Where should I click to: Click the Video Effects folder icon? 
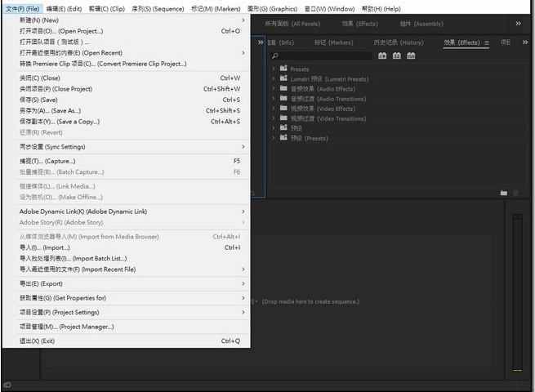283,109
